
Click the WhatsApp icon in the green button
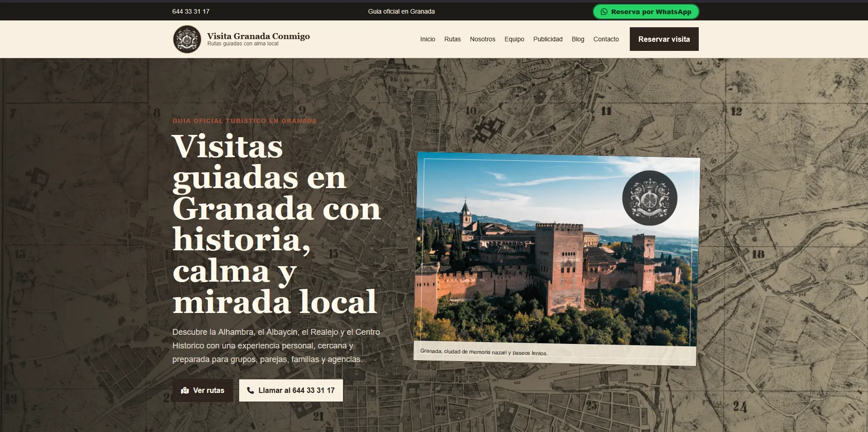pyautogui.click(x=604, y=12)
